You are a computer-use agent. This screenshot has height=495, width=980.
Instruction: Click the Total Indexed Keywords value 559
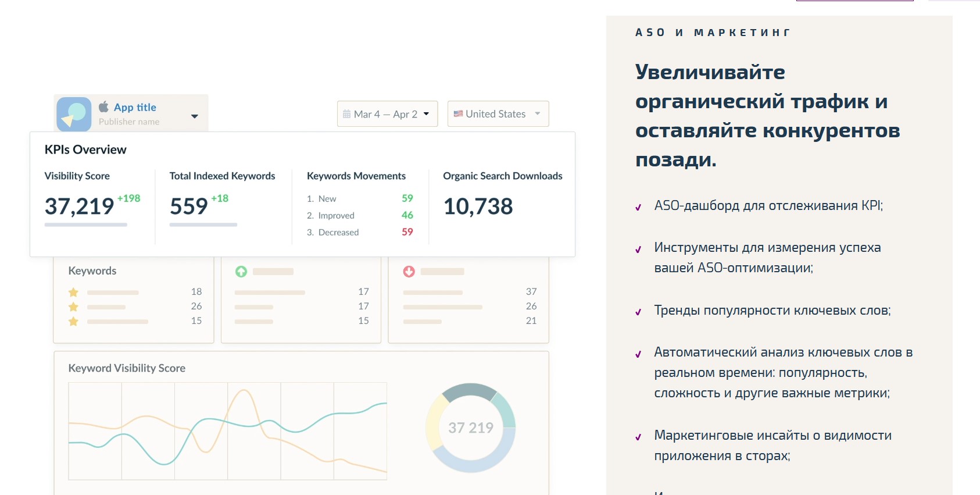click(x=188, y=206)
